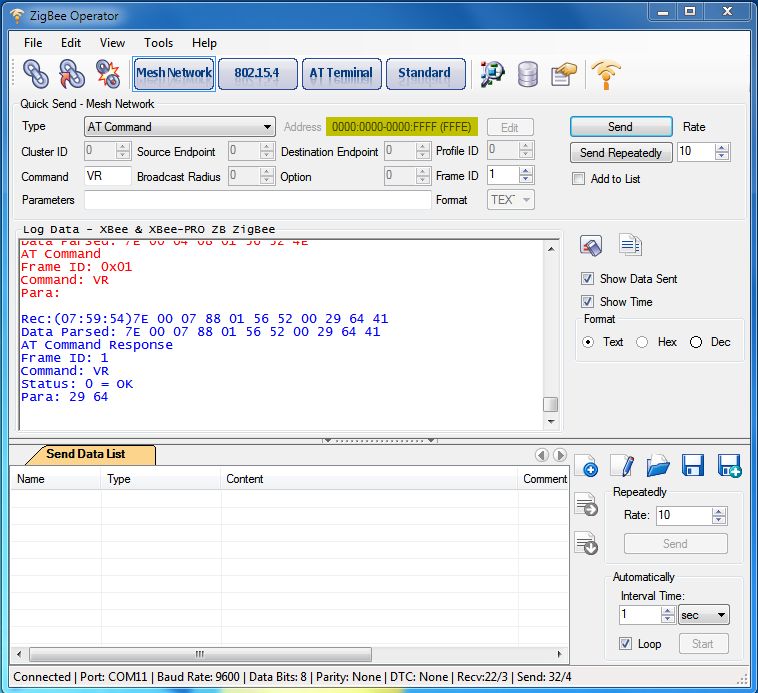Click the connect chain-link toolbar icon
The width and height of the screenshot is (758, 693).
[36, 74]
